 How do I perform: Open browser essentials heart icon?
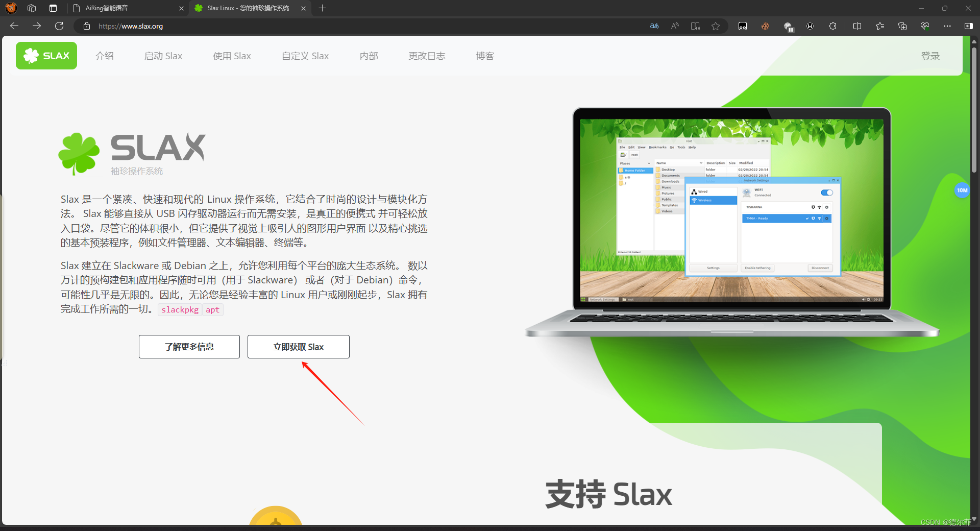click(925, 26)
